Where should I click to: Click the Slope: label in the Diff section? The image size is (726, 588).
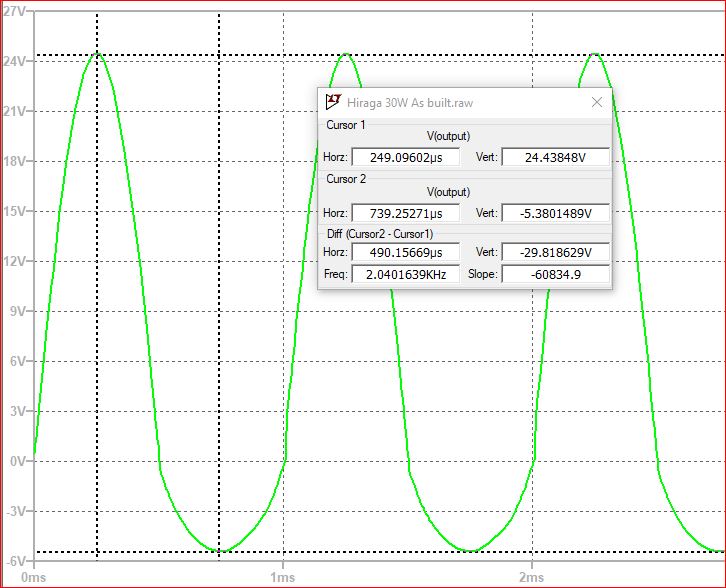click(482, 274)
